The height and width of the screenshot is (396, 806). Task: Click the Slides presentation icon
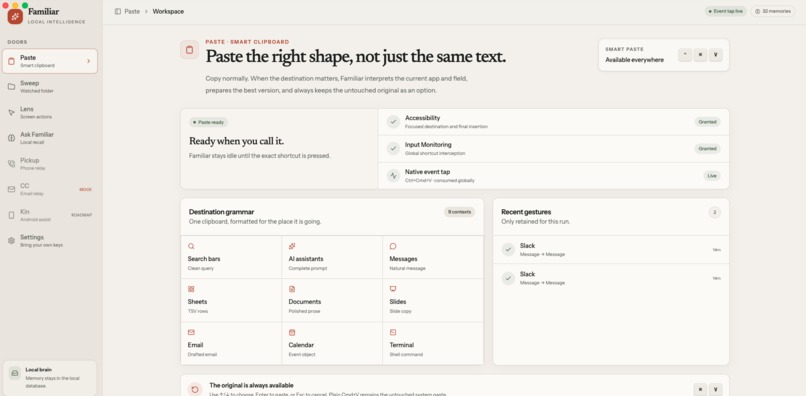[393, 289]
